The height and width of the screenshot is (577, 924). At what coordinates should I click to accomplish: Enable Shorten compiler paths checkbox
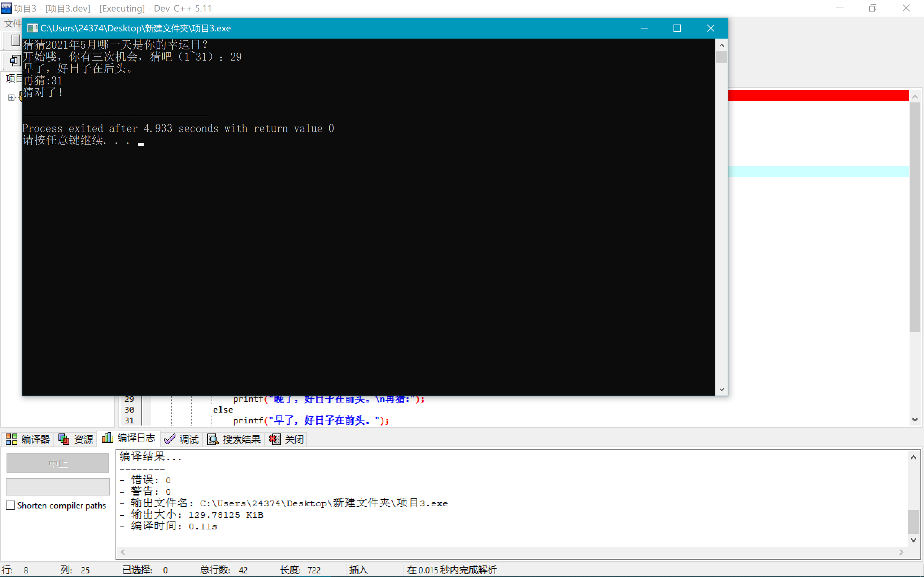coord(11,505)
